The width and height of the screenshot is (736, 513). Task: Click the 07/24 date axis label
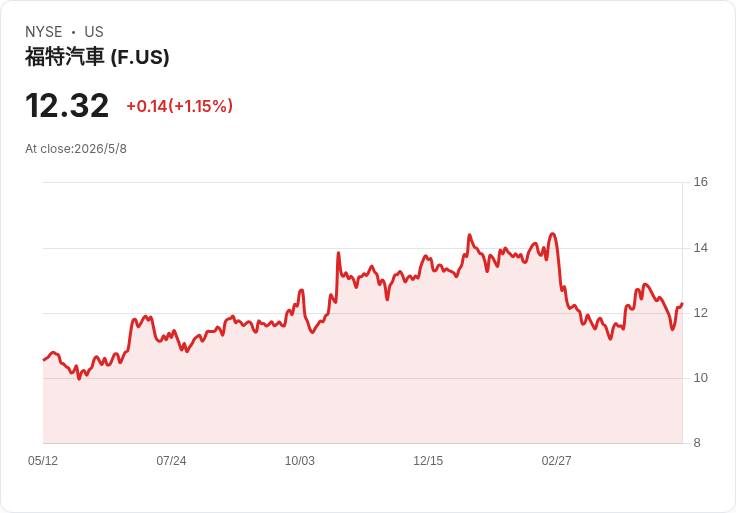[171, 460]
